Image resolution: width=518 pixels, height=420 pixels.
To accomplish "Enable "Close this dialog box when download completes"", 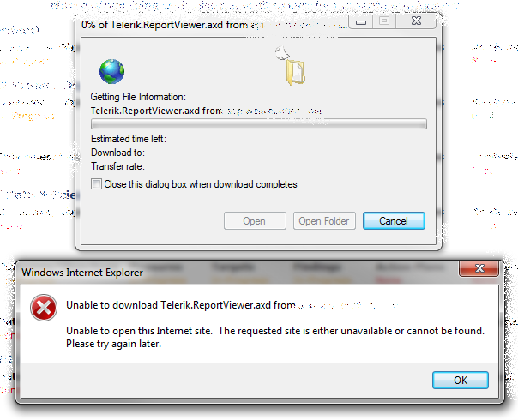I will [x=96, y=184].
